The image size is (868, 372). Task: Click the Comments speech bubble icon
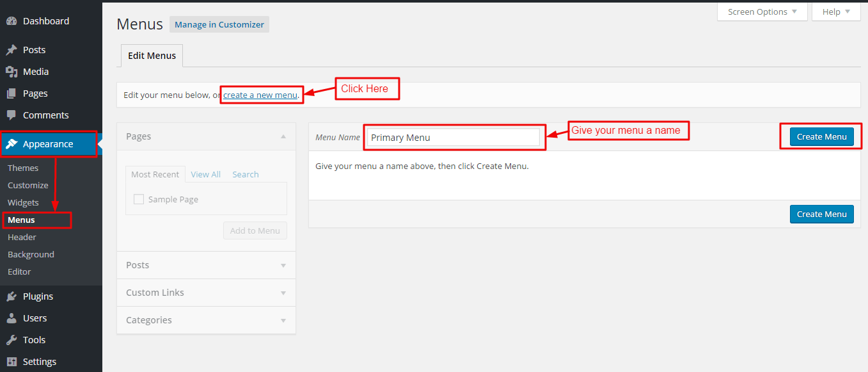click(x=12, y=115)
